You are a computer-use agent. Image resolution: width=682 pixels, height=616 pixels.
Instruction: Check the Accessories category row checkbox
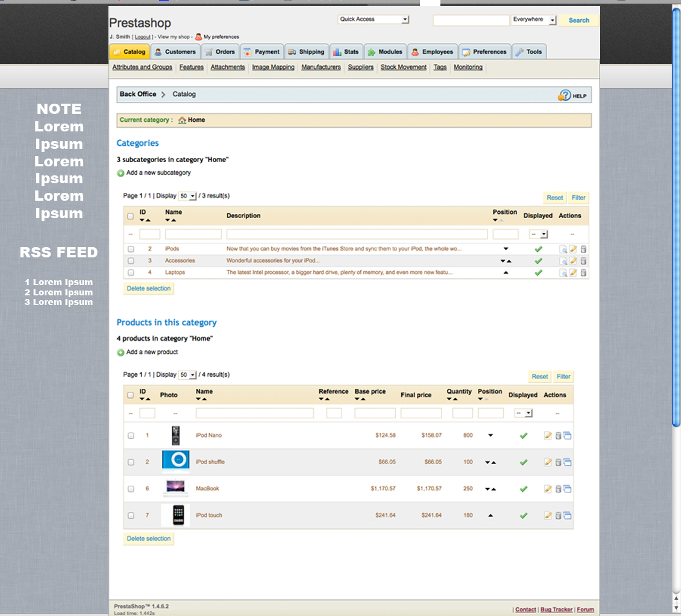(x=131, y=261)
